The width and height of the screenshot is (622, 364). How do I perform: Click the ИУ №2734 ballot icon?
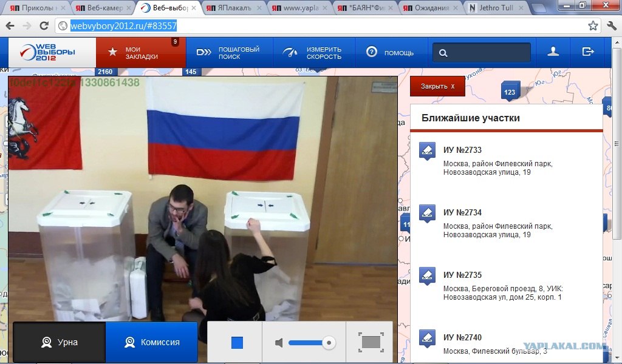tap(427, 214)
